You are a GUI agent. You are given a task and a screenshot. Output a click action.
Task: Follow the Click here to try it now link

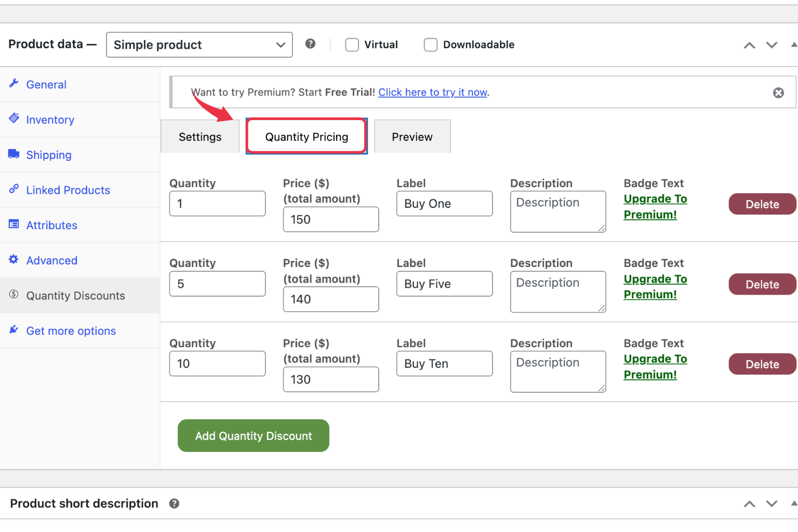(432, 92)
